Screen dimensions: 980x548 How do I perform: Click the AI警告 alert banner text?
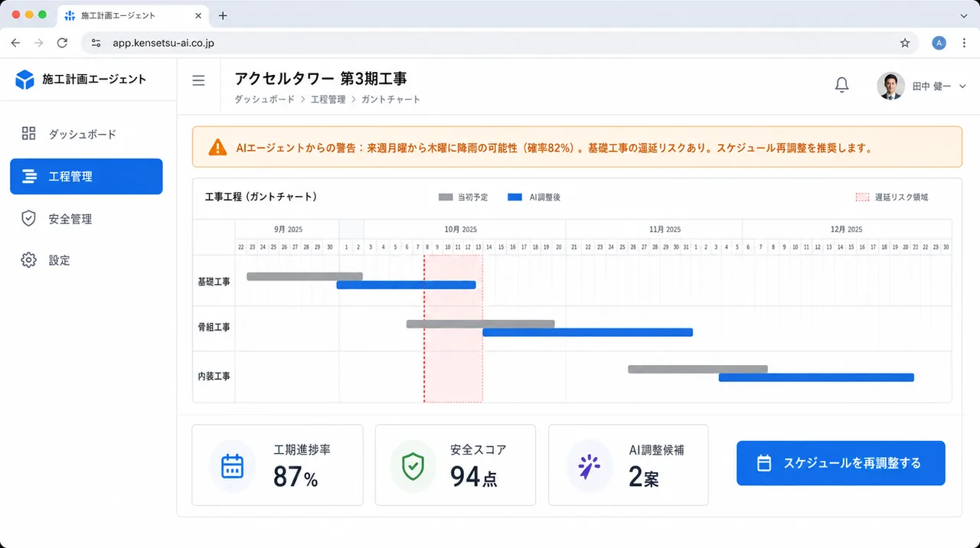[554, 148]
